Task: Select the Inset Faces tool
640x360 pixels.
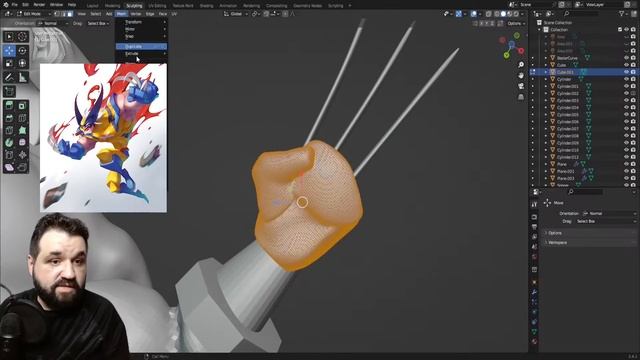Action: [22, 106]
